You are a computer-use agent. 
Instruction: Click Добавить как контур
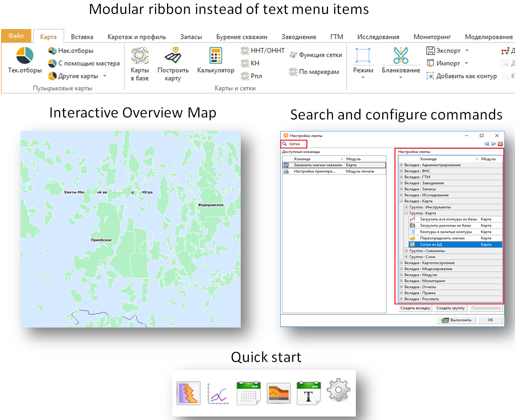(461, 76)
